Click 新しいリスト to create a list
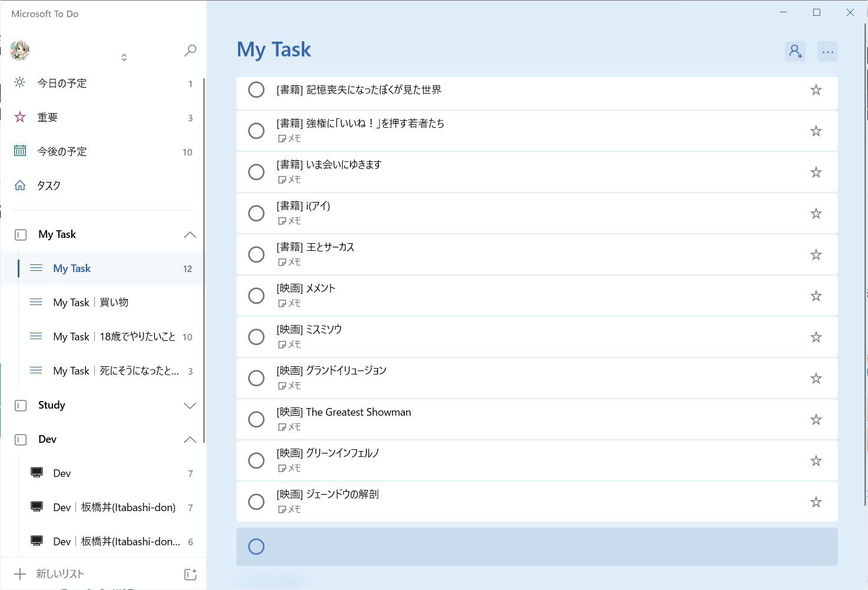The height and width of the screenshot is (590, 868). 60,574
